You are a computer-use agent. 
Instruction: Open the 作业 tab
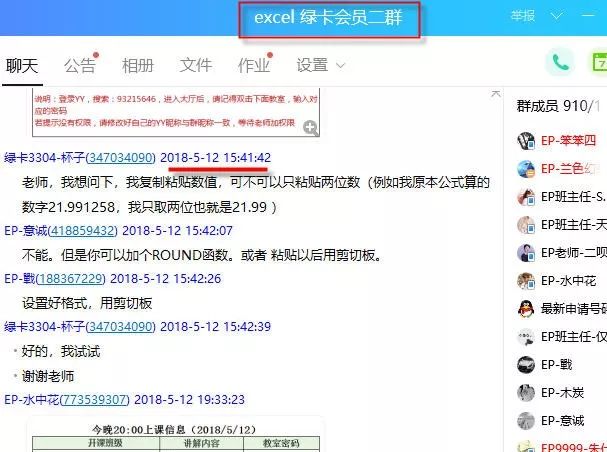254,65
